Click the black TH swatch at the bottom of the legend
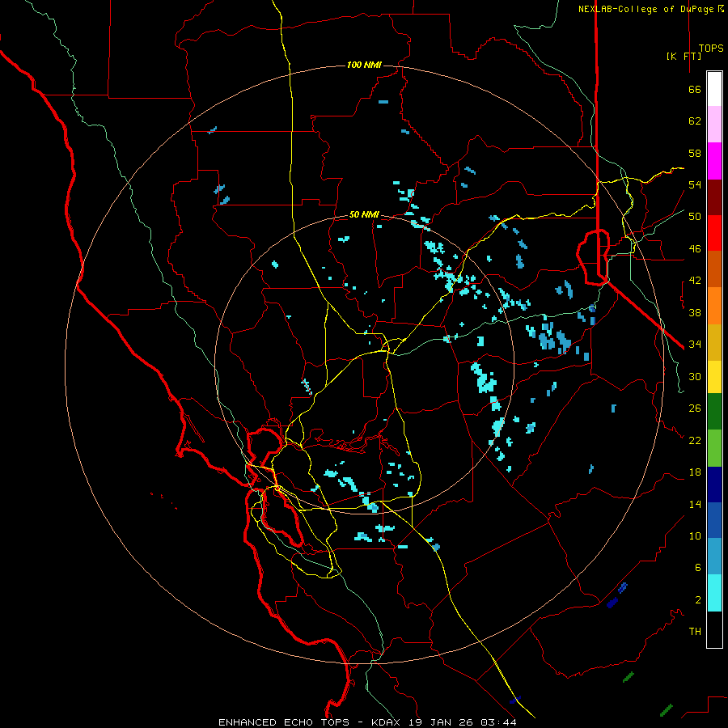The width and height of the screenshot is (728, 728). point(714,629)
